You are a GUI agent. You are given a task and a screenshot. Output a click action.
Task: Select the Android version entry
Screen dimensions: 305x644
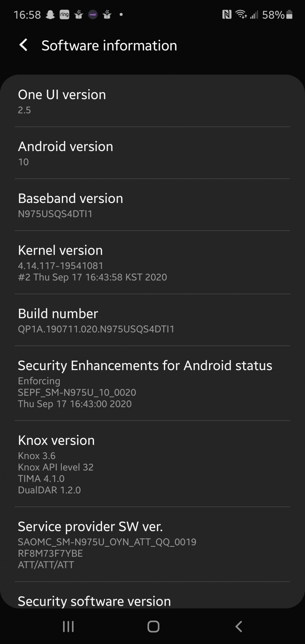[x=152, y=153]
